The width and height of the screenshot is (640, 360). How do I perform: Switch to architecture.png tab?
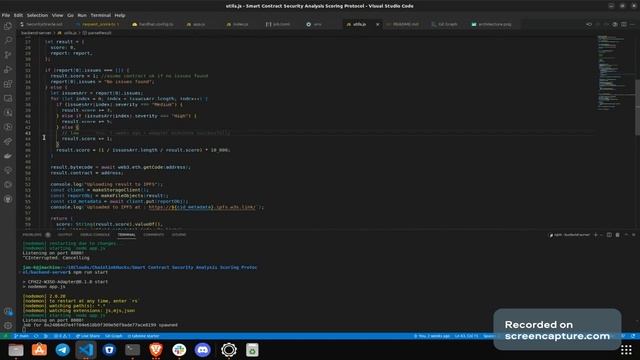[x=491, y=24]
